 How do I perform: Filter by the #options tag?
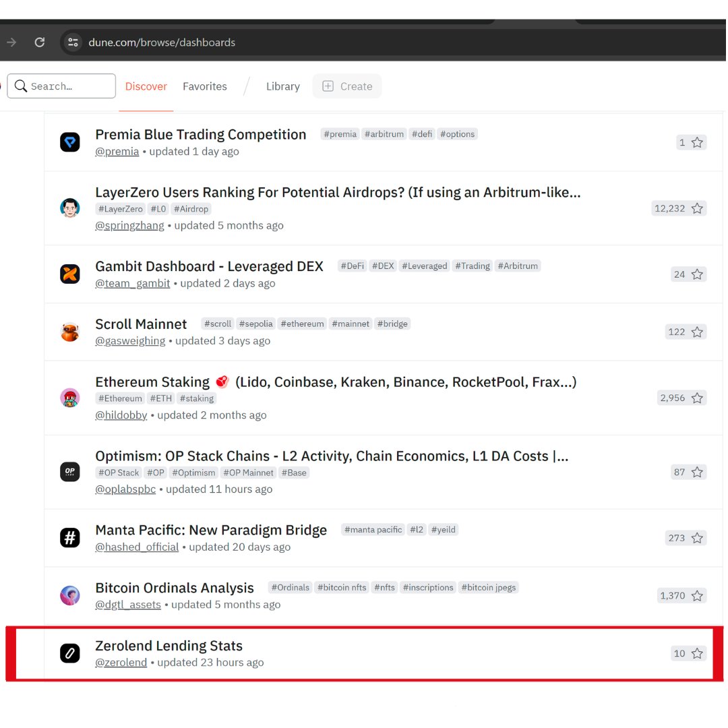457,134
